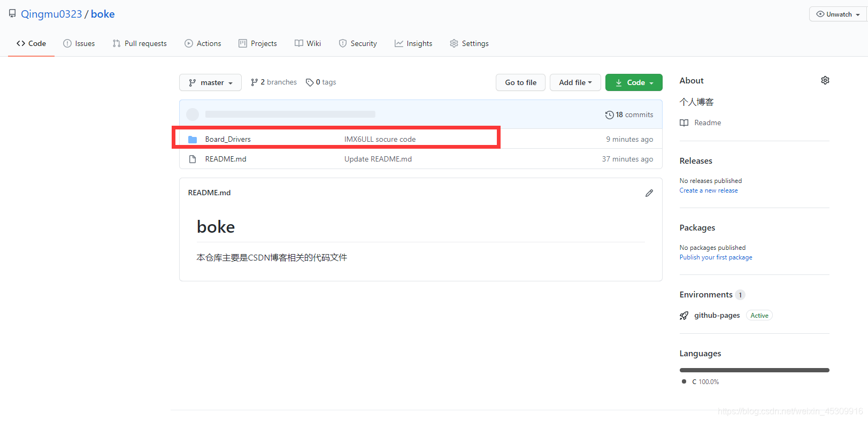Open the About settings gear icon
The height and width of the screenshot is (421, 868).
(x=825, y=80)
